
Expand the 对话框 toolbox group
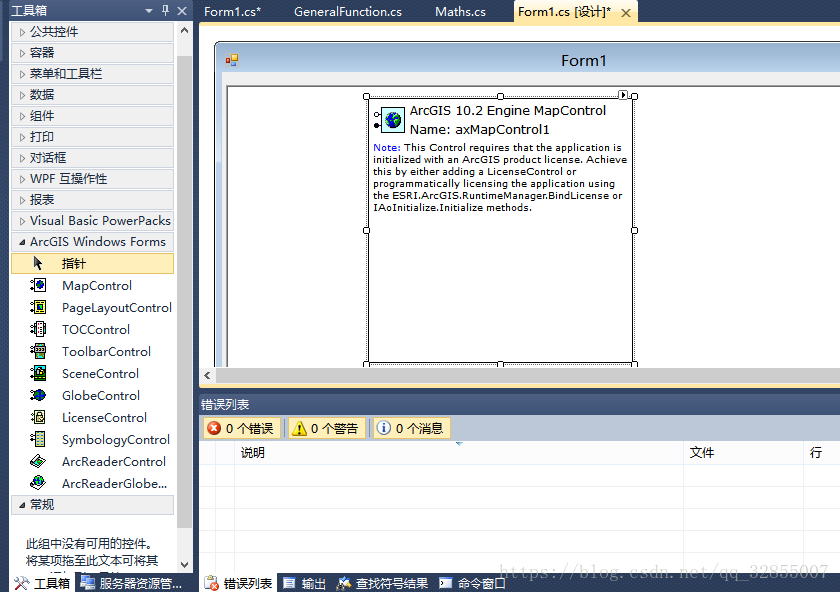pos(92,158)
